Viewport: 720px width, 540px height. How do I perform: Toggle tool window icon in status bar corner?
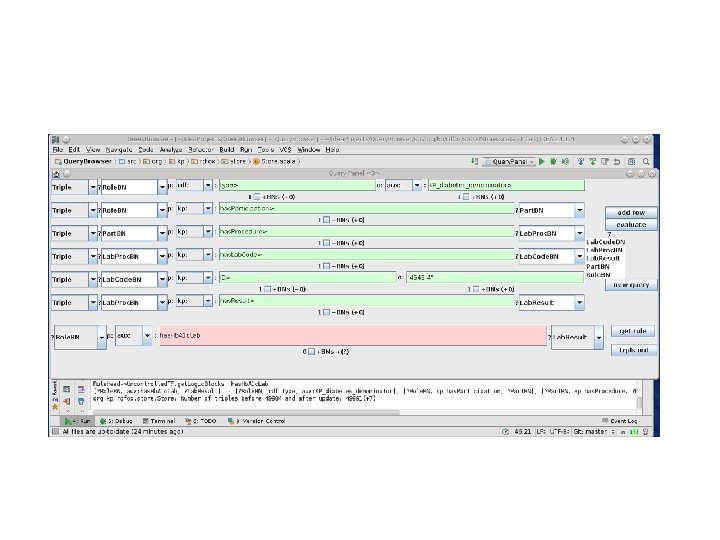[x=56, y=432]
